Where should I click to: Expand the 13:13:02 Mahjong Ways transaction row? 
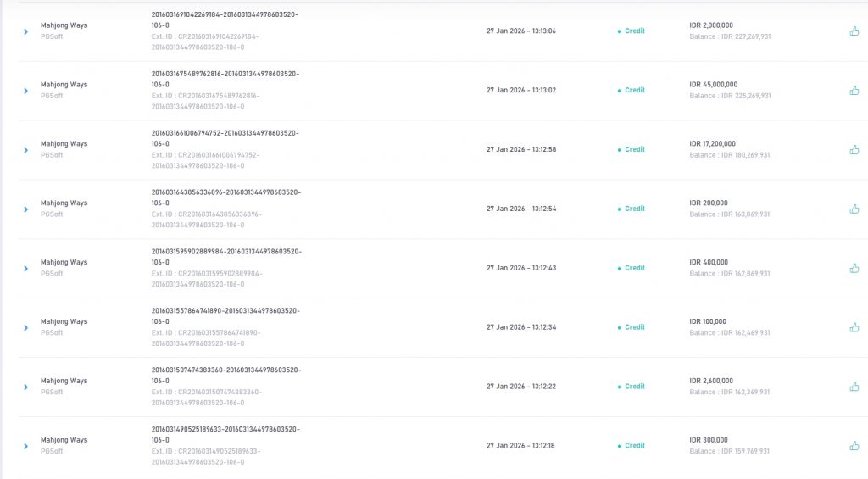[25, 91]
